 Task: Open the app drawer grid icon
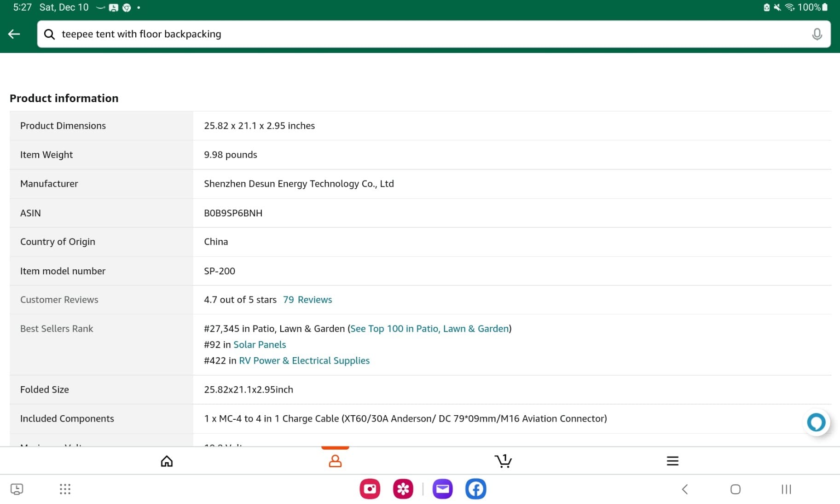coord(65,489)
